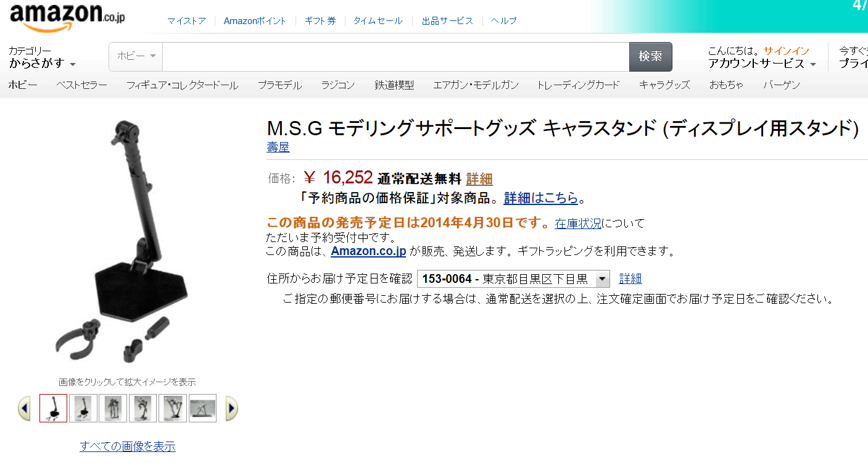Click the 在庫状況 link
Viewport: 868px width, 465px height.
(577, 224)
